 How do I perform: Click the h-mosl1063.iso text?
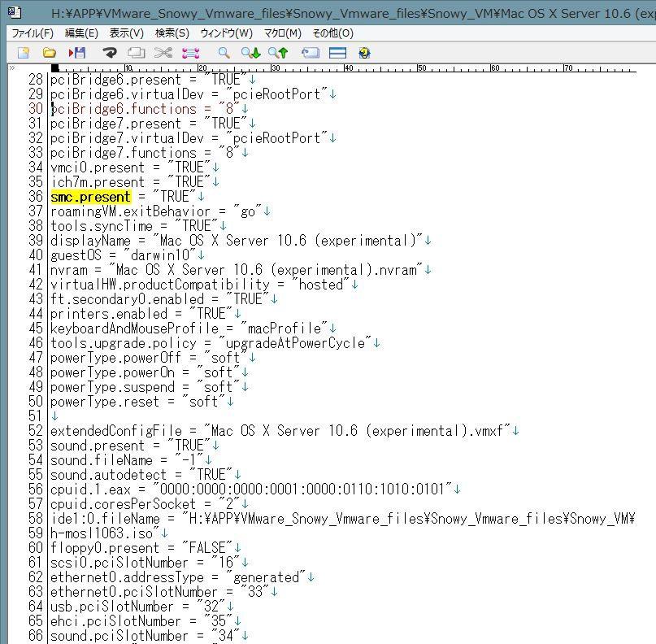(x=102, y=533)
